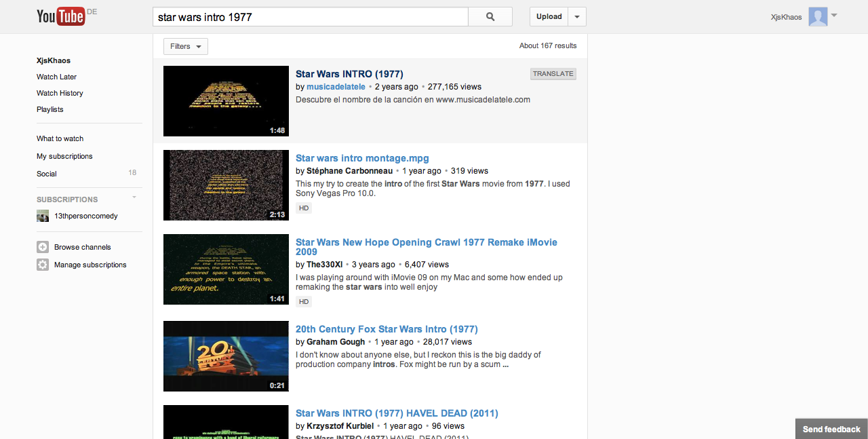
Task: Play the 0:21 20th Century Fox thumbnail
Action: (x=226, y=356)
